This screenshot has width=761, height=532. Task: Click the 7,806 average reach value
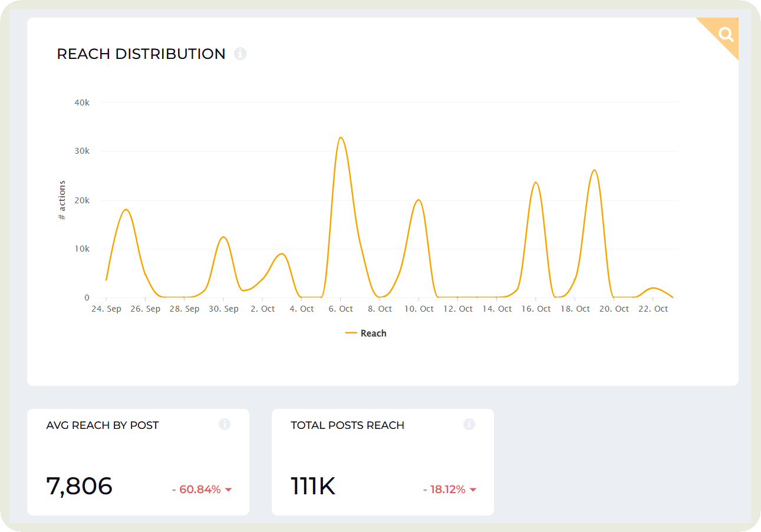80,485
